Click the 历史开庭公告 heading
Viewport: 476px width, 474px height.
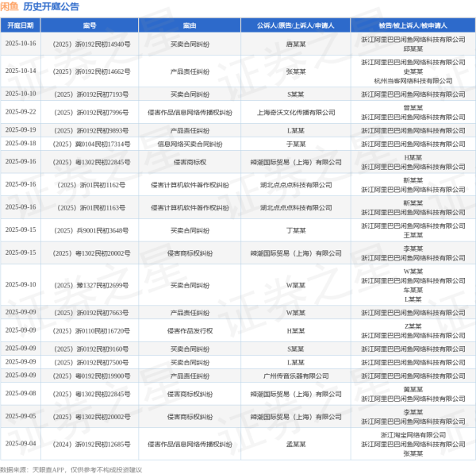tap(51, 6)
